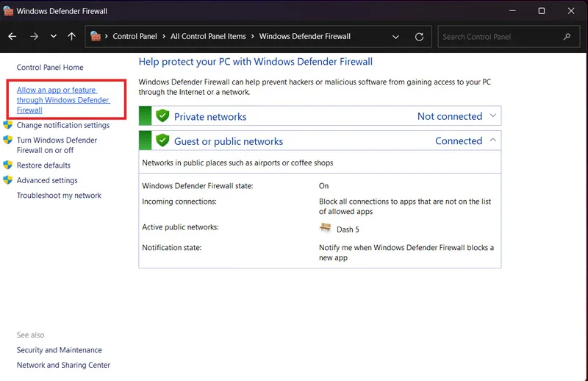The height and width of the screenshot is (381, 588).
Task: Click the Dash 5 network bench icon
Action: pos(325,227)
